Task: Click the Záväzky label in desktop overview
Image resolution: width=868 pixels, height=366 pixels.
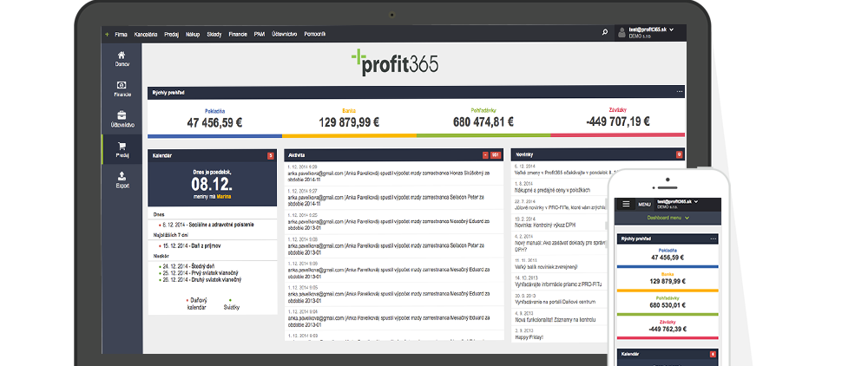Action: pyautogui.click(x=618, y=110)
